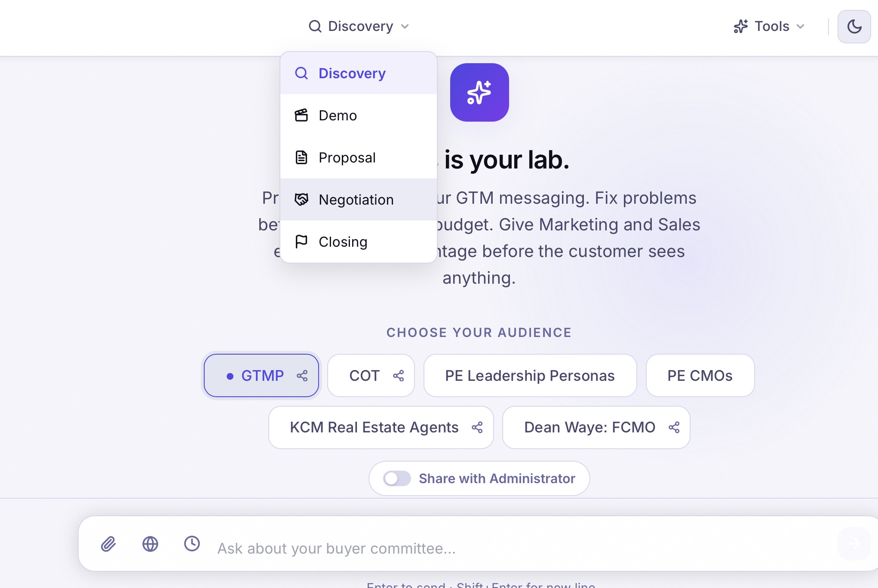Choose the KCM Real Estate Agents audience
Image resolution: width=878 pixels, height=588 pixels.
pyautogui.click(x=374, y=427)
